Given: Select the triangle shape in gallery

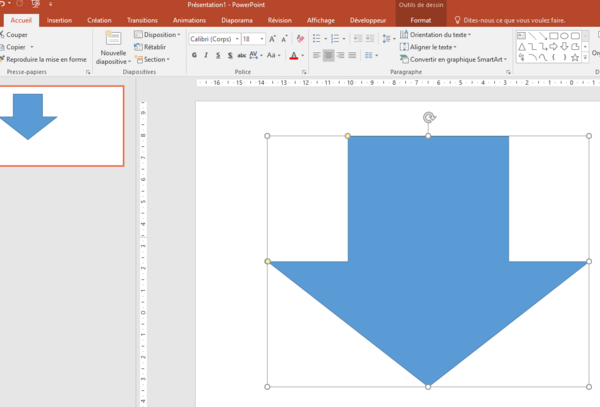Looking at the screenshot, I should pyautogui.click(x=522, y=47).
